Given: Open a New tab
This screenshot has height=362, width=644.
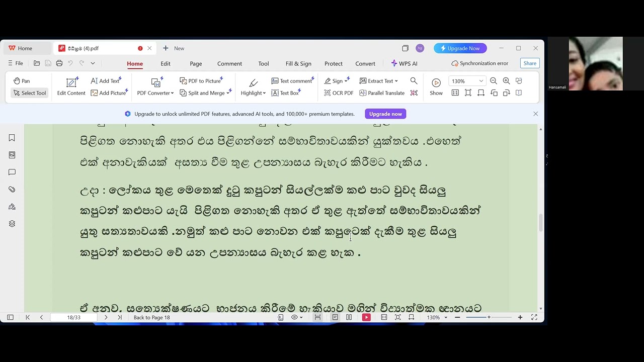Looking at the screenshot, I should [174, 48].
